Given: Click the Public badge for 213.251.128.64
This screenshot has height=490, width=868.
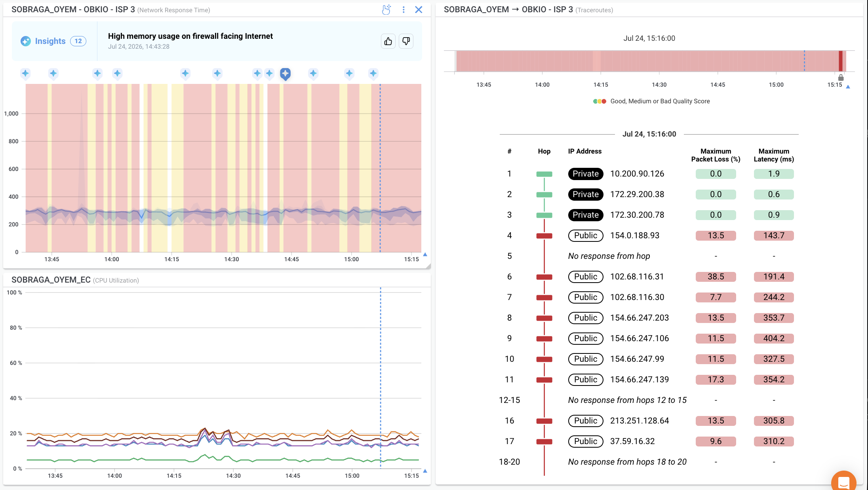Looking at the screenshot, I should [586, 421].
